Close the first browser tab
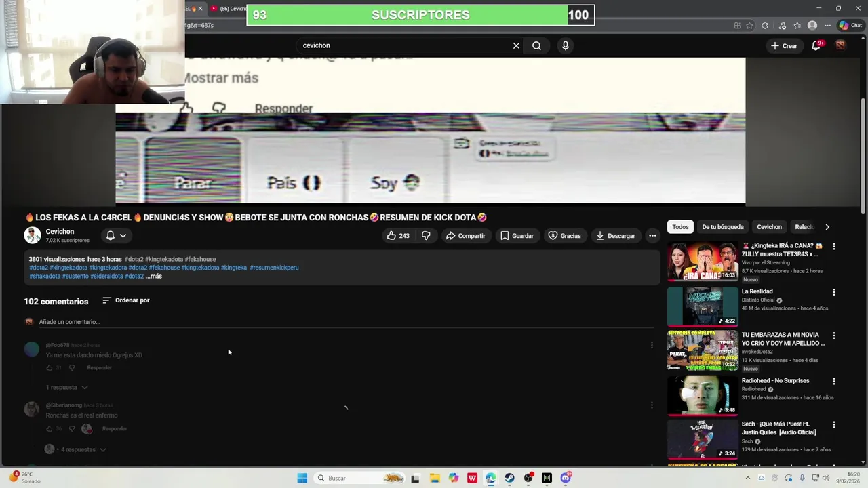868x488 pixels. point(200,9)
